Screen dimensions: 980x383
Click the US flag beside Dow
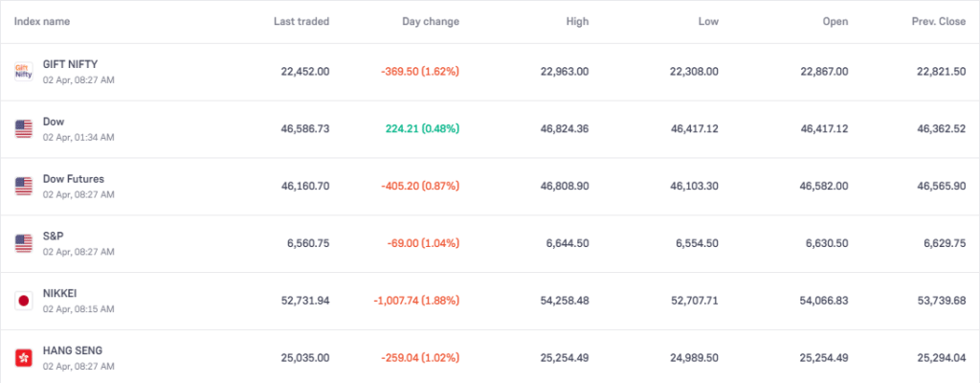tap(24, 128)
